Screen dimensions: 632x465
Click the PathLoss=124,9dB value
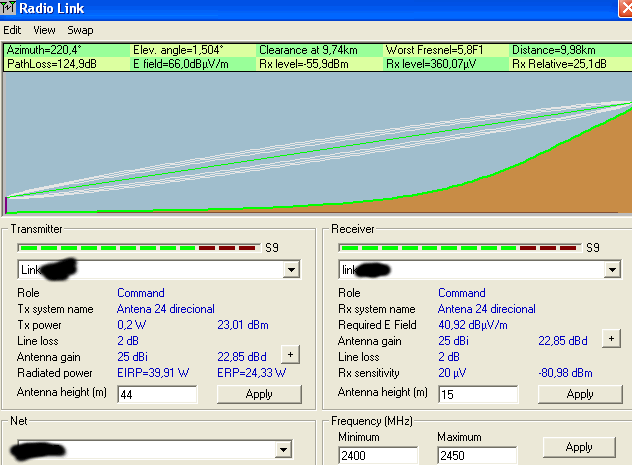tap(52, 64)
